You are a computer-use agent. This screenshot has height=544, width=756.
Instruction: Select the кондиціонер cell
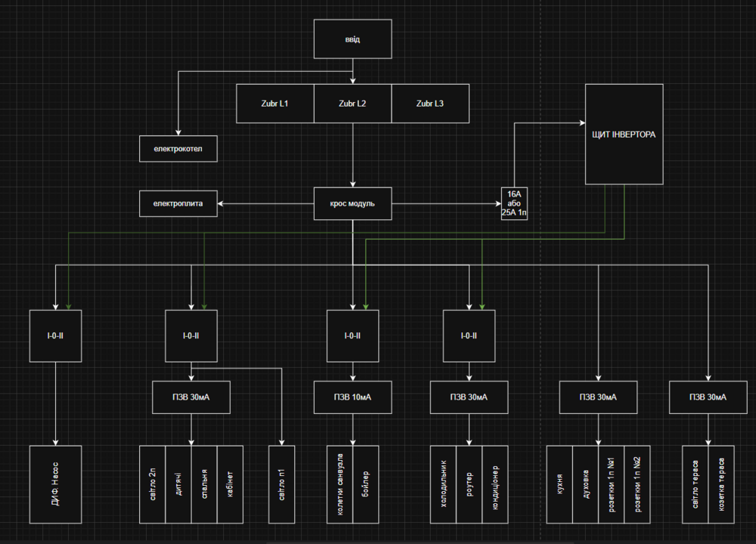point(495,484)
